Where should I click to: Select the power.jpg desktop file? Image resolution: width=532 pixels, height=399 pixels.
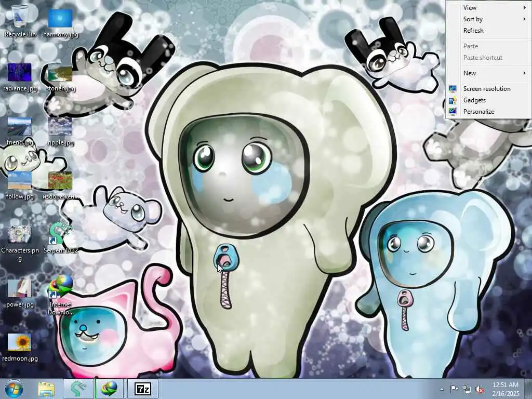(x=20, y=293)
